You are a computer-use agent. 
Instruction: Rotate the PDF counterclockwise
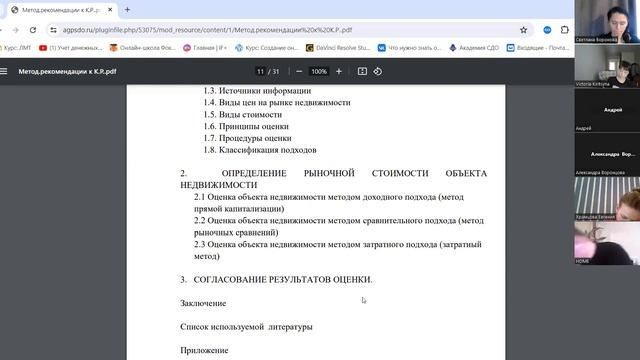click(378, 71)
